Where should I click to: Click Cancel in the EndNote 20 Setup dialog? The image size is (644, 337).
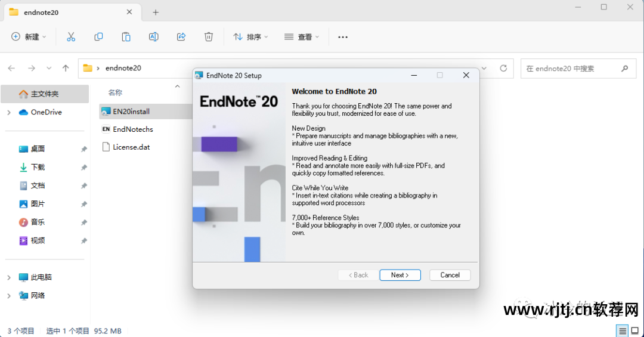tap(450, 275)
